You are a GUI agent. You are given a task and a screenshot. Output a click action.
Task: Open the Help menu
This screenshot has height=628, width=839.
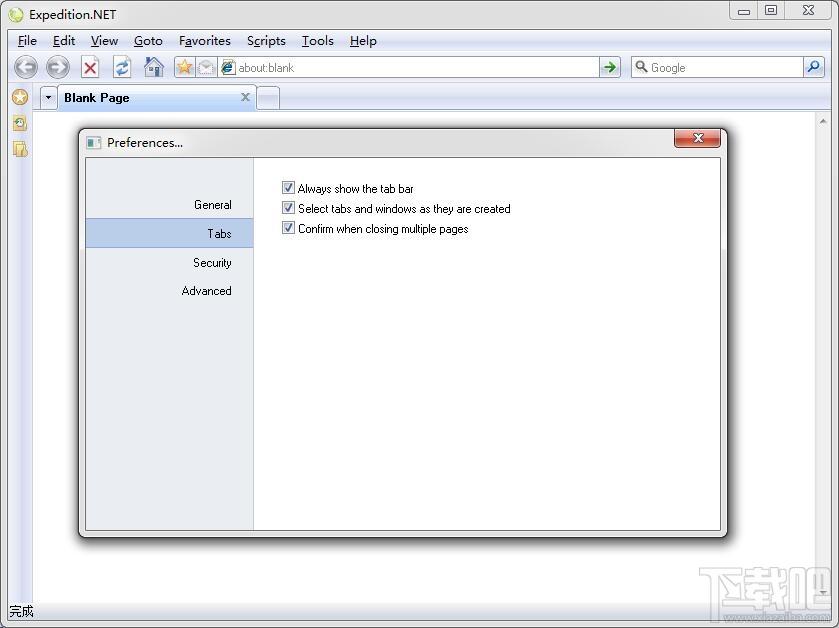(363, 41)
